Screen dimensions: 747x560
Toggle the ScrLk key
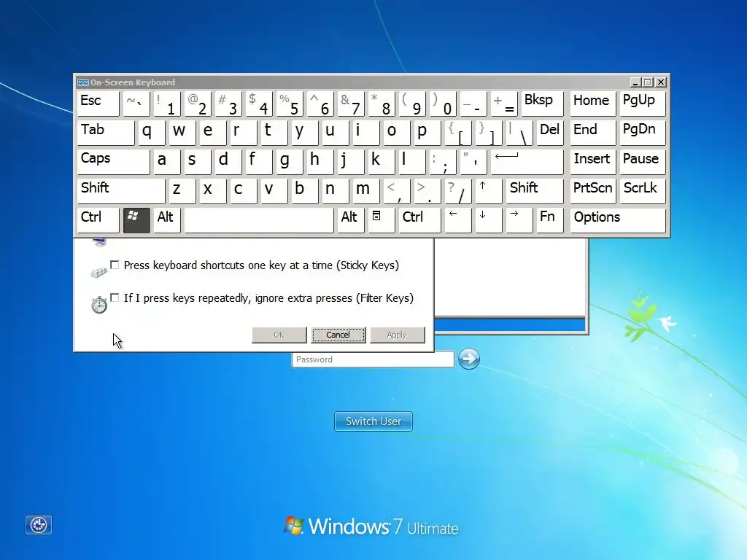point(643,192)
